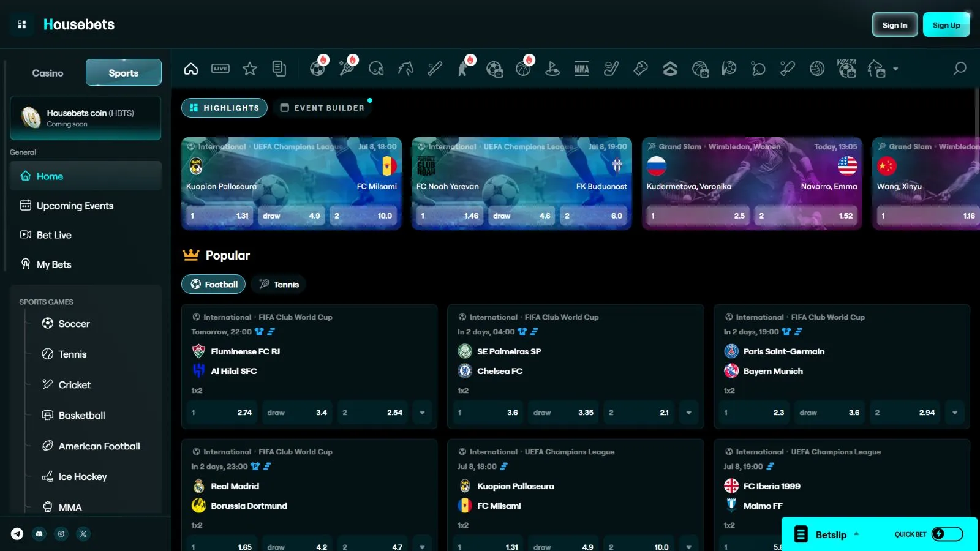Pick Bayern Munich win odds 2.94
The height and width of the screenshot is (551, 980).
pyautogui.click(x=905, y=413)
